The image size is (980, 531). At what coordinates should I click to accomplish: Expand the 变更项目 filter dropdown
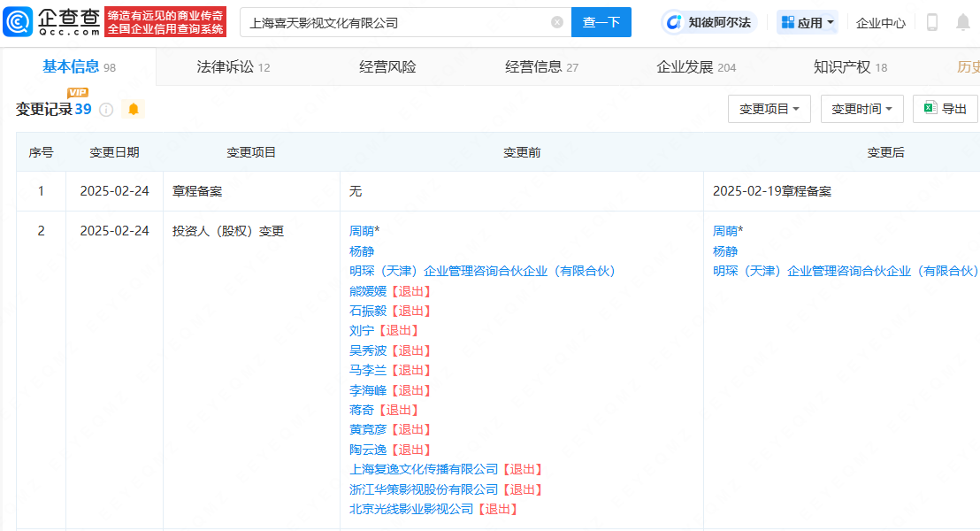[769, 109]
